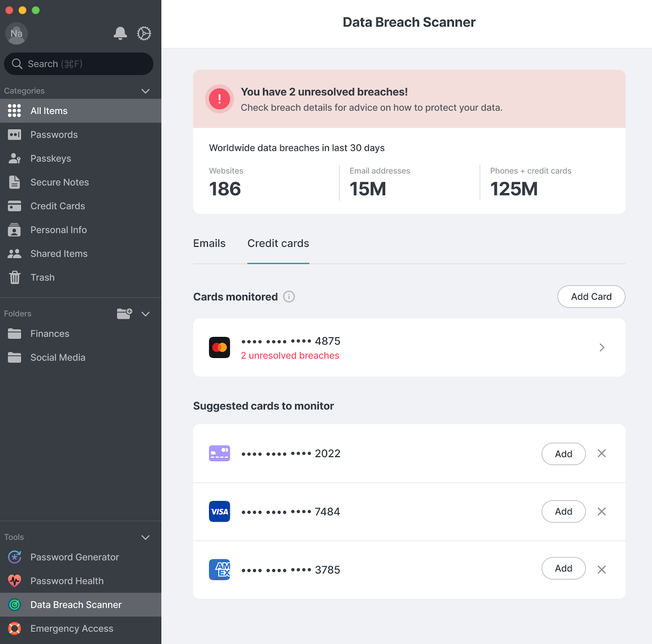Switch to the Emails tab

point(209,243)
